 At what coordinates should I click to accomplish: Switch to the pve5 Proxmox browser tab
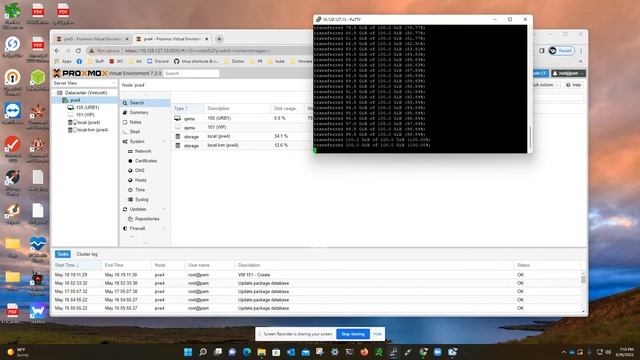pyautogui.click(x=92, y=39)
